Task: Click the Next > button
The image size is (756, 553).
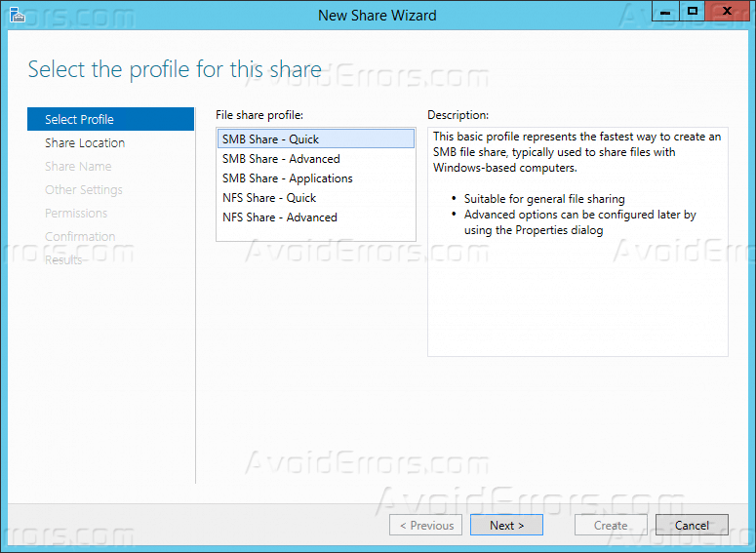Action: 506,525
